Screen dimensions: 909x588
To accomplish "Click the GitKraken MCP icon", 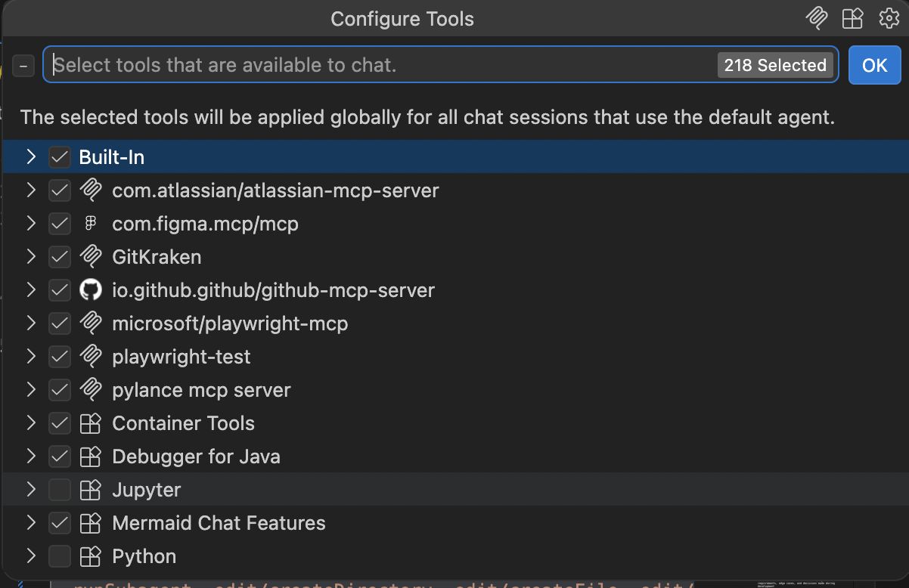I will tap(90, 257).
